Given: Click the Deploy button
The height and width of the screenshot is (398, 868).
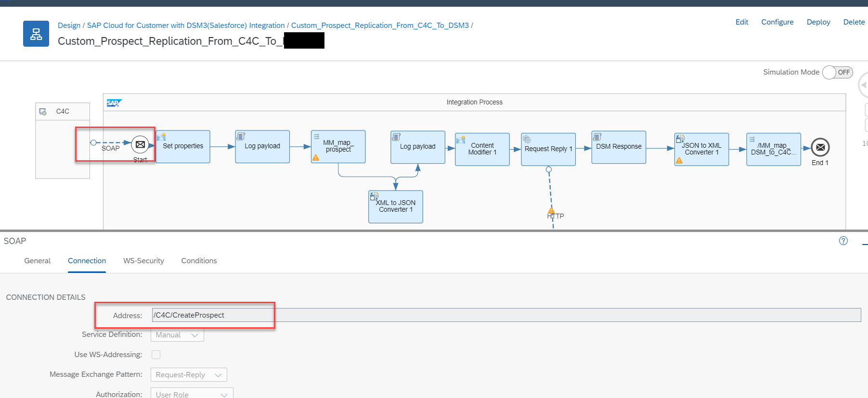Looking at the screenshot, I should click(x=818, y=22).
